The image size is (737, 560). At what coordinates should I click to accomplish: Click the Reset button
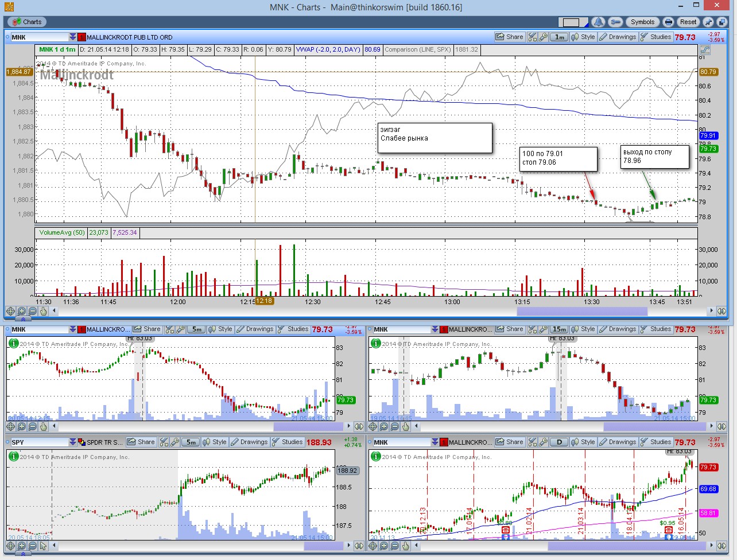coord(688,22)
